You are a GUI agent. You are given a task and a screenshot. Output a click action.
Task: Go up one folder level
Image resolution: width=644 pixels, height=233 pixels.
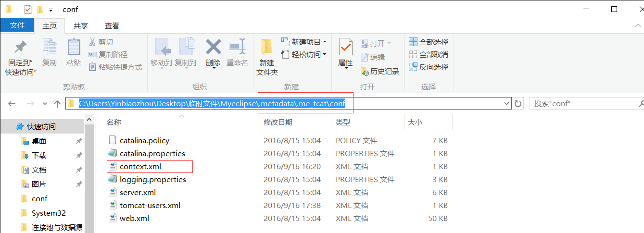57,104
